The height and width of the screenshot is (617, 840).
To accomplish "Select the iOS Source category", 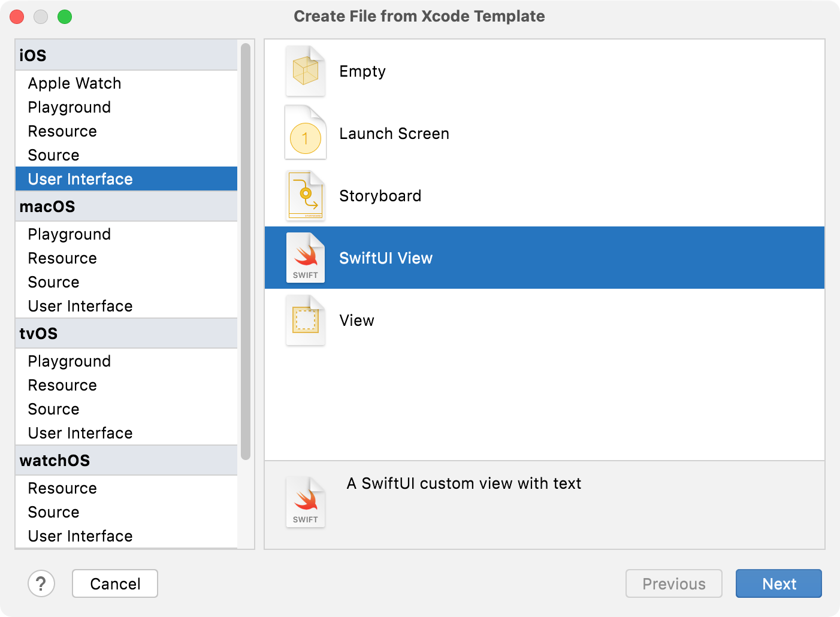I will click(x=53, y=155).
